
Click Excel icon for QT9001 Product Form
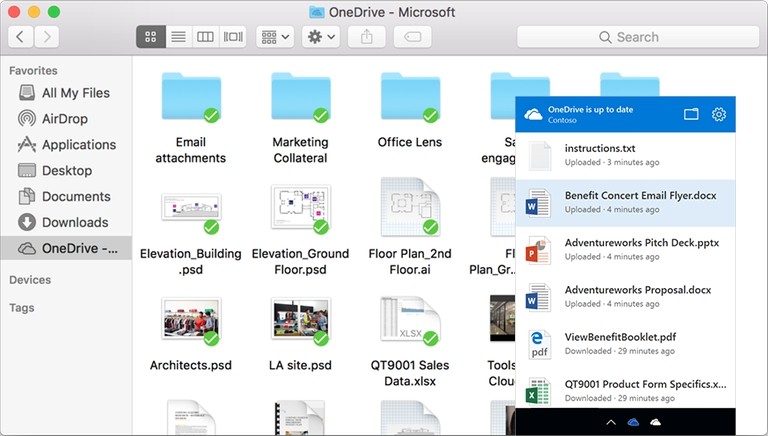pos(538,391)
